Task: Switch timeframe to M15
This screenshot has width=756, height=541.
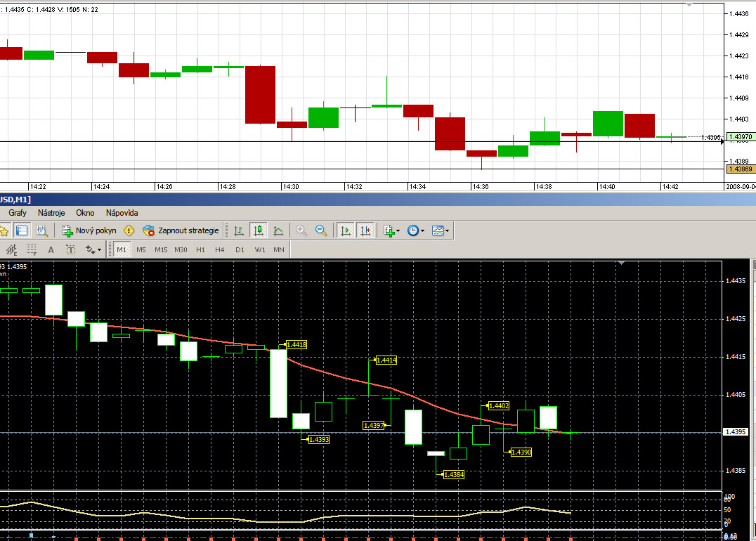Action: (x=161, y=249)
